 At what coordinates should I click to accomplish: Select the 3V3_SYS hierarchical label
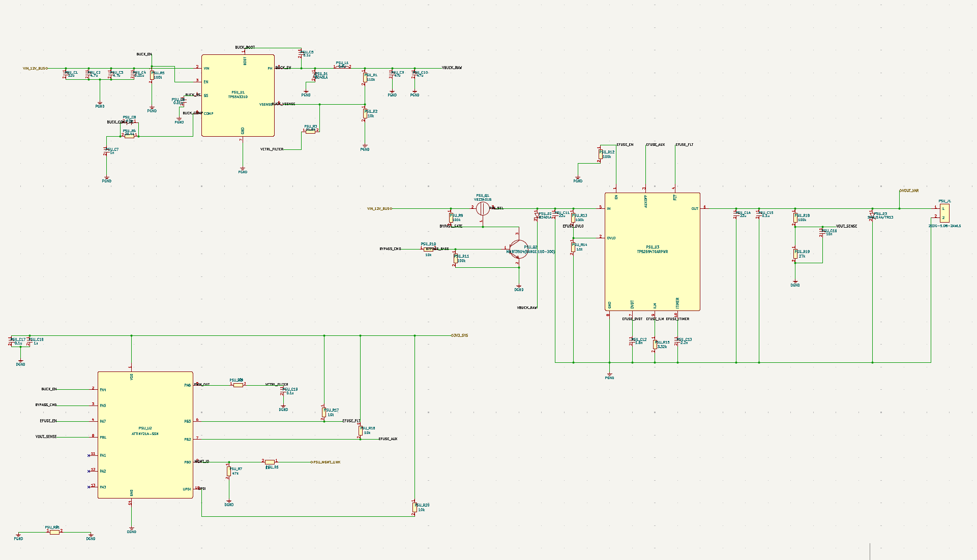pyautogui.click(x=460, y=335)
